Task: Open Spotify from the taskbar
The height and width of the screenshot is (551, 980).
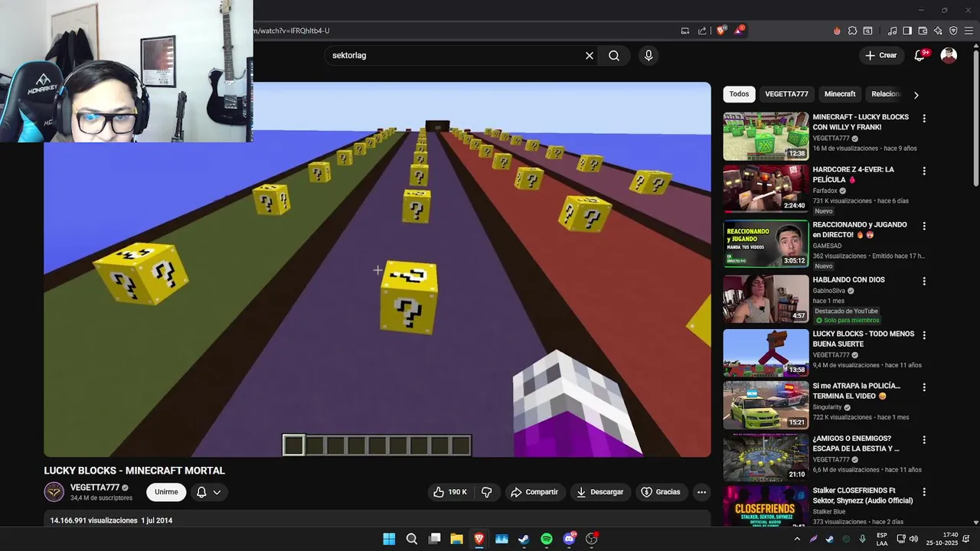Action: point(547,539)
